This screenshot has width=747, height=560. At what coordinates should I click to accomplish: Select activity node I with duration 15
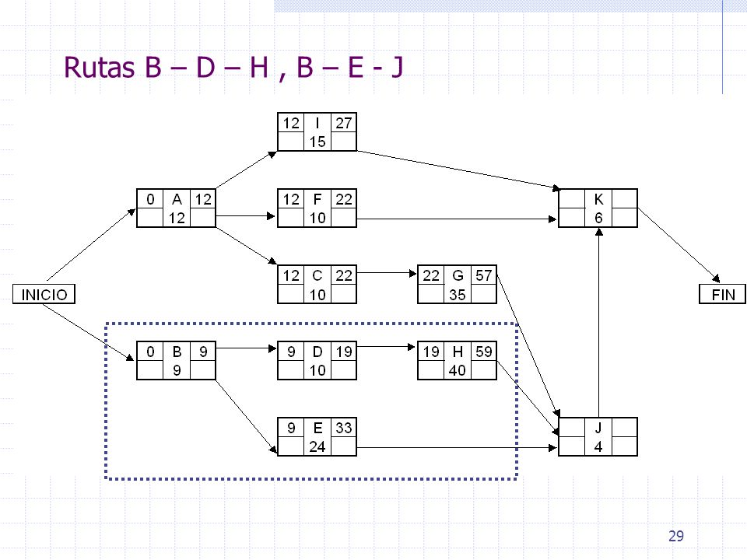click(317, 132)
